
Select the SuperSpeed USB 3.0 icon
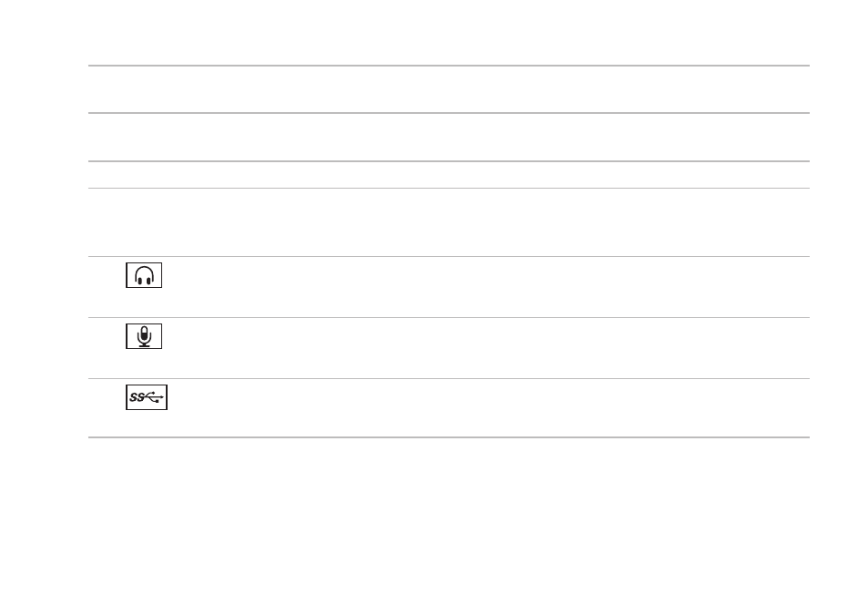tap(147, 397)
